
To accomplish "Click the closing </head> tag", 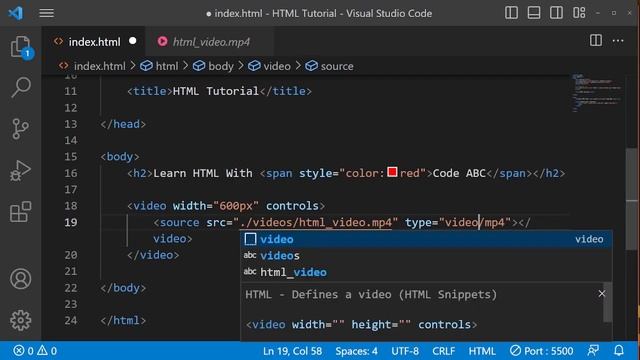I will (123, 124).
